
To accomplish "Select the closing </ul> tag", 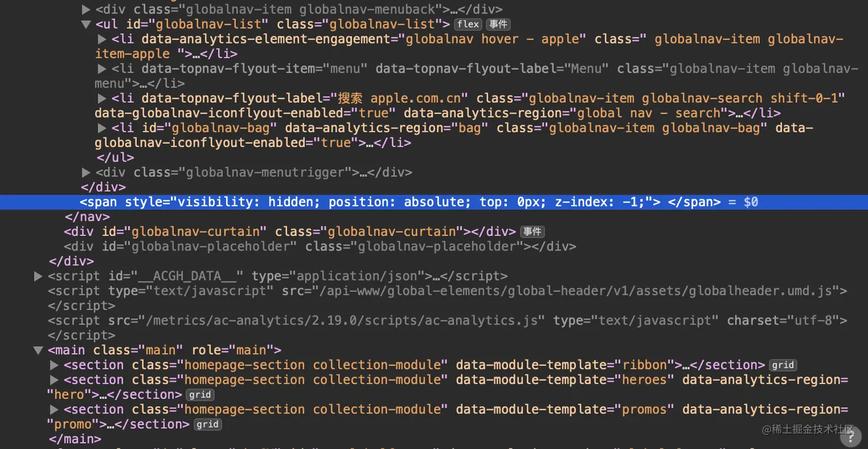I will tap(115, 157).
